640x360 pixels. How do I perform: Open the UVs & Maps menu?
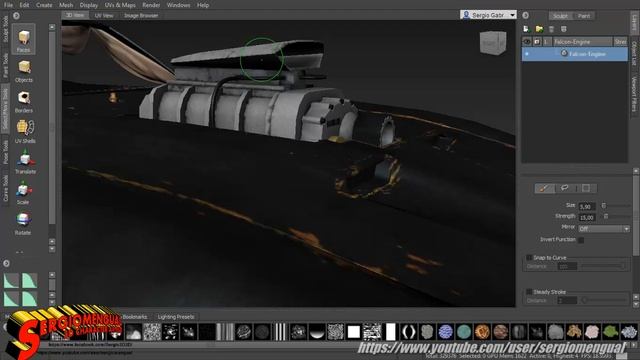pyautogui.click(x=120, y=5)
